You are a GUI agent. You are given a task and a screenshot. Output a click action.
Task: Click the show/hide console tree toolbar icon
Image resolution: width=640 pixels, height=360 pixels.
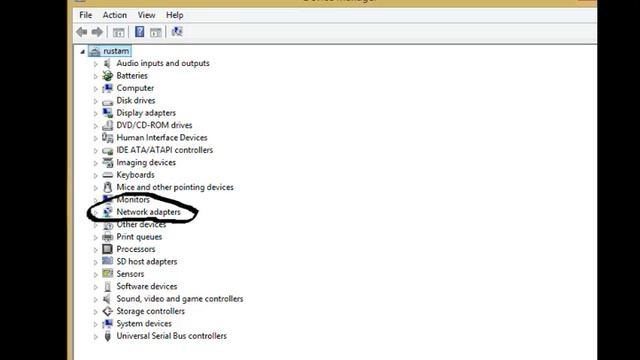tap(118, 32)
